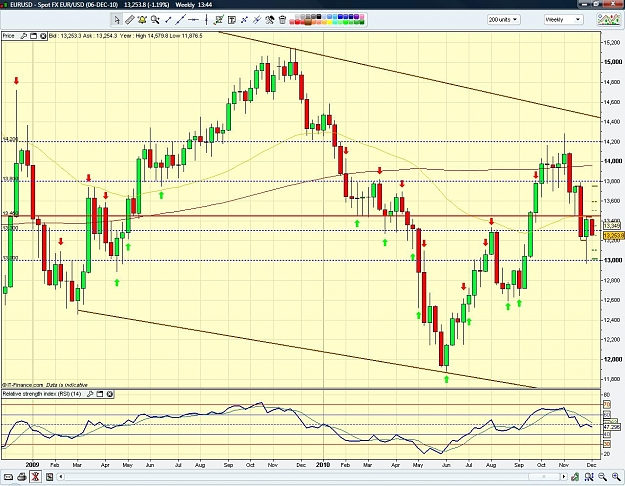
Task: Select the tool left of the text tool
Action: [x=218, y=20]
